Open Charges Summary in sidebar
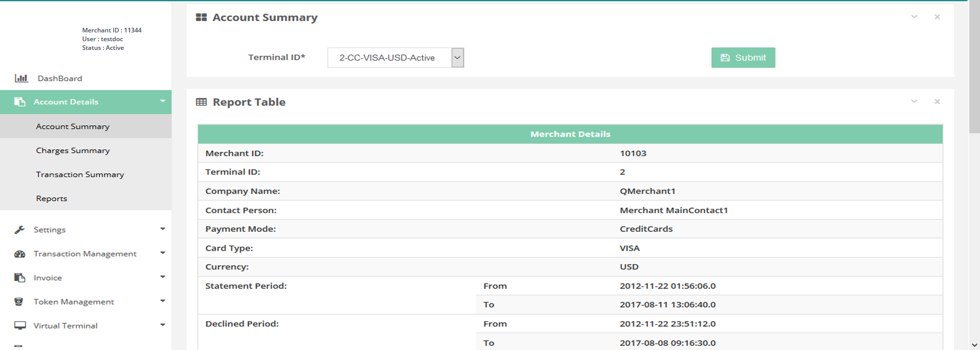 pyautogui.click(x=73, y=150)
